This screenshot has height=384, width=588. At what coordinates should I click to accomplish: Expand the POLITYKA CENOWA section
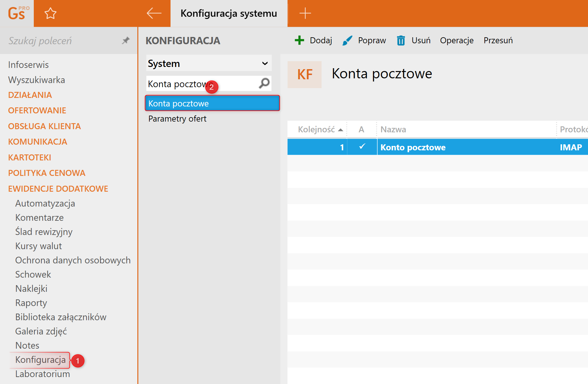[x=47, y=173]
